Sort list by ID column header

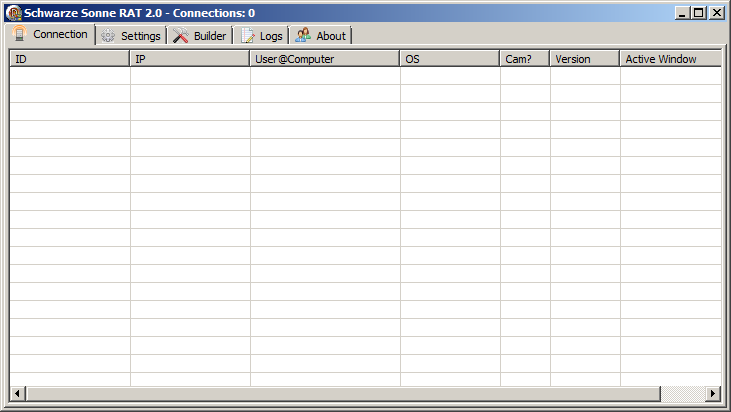(70, 59)
